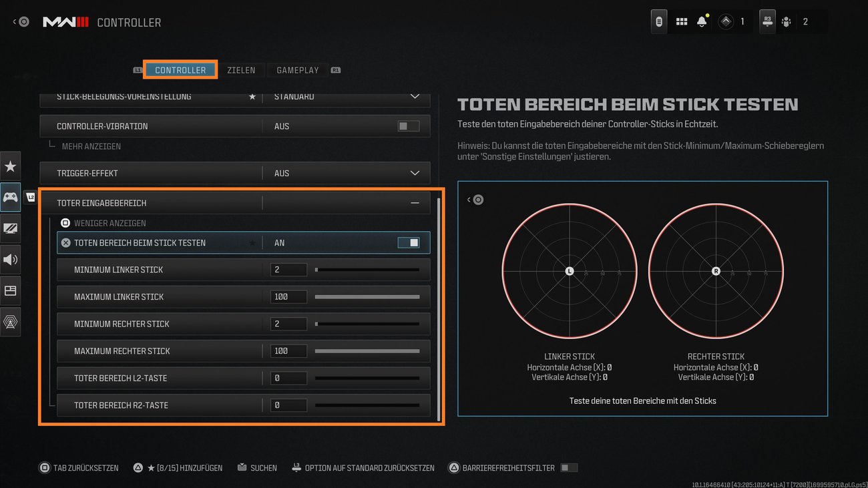Switch to the Gameplay tab

(297, 69)
